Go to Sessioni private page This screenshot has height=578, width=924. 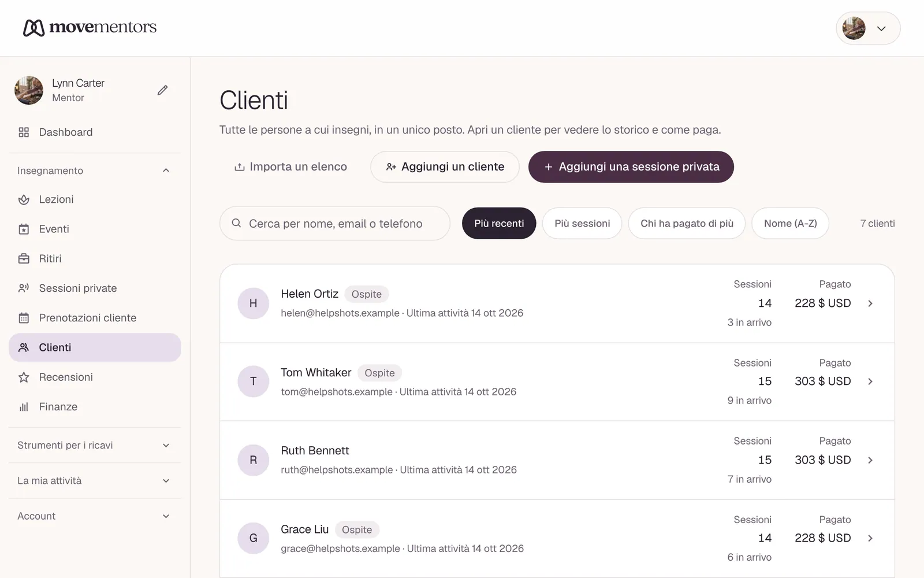coord(95,288)
